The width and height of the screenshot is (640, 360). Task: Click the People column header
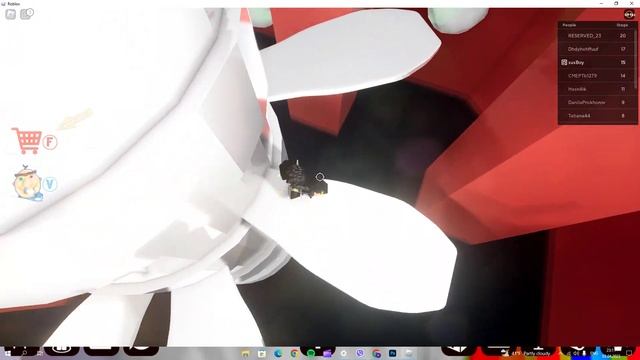(x=569, y=25)
